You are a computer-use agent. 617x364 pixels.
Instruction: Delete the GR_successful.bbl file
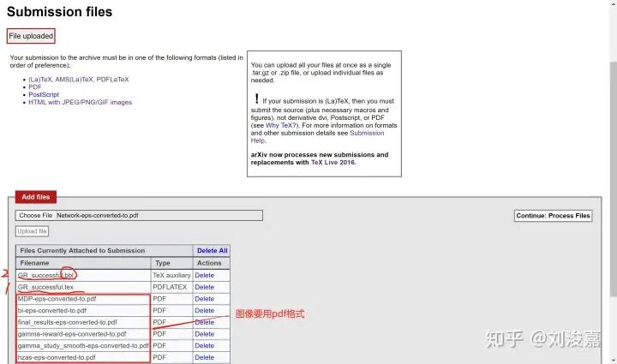pos(204,275)
